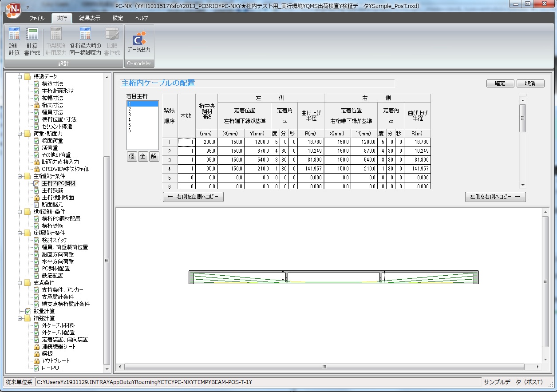
Task: Open the ファイル ribbon tab
Action: (37, 18)
